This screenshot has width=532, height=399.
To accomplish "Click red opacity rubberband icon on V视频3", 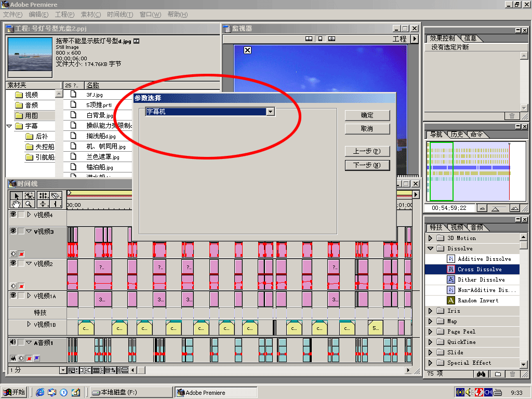I will (x=21, y=254).
